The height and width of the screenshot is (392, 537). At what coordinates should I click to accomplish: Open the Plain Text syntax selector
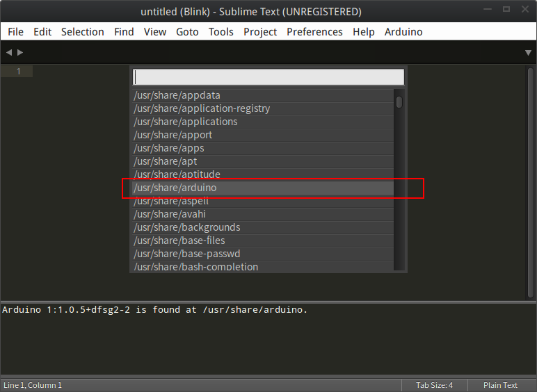[x=500, y=385]
